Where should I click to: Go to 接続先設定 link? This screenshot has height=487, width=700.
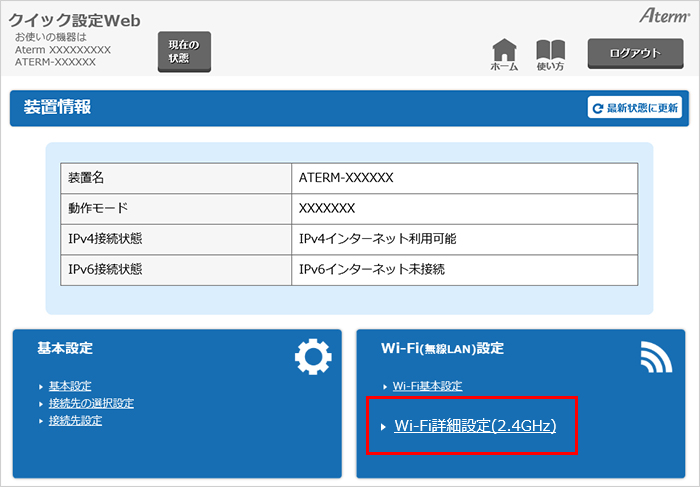tap(75, 420)
